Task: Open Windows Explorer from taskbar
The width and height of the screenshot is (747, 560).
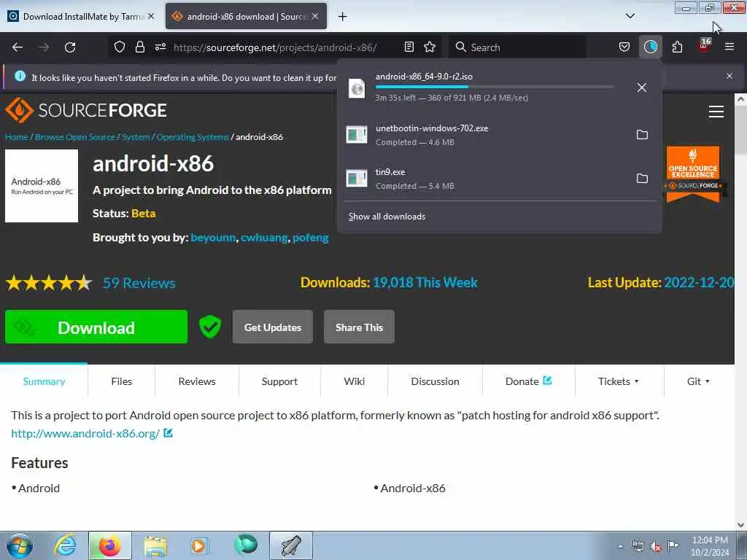Action: 155,545
